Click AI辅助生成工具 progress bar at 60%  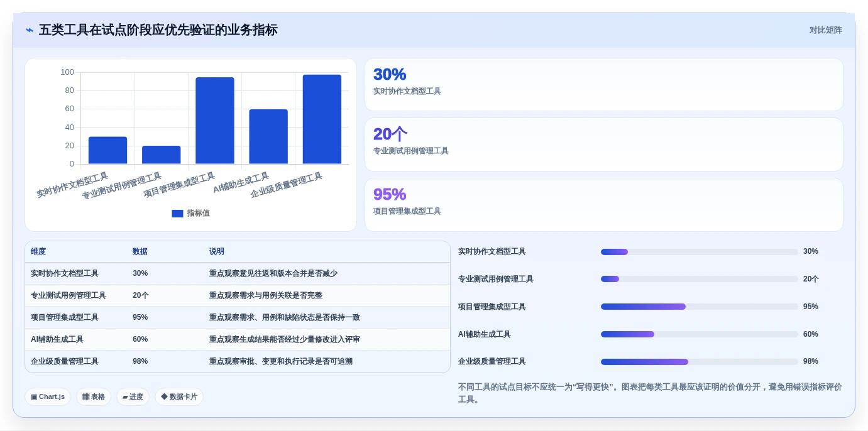coord(699,334)
